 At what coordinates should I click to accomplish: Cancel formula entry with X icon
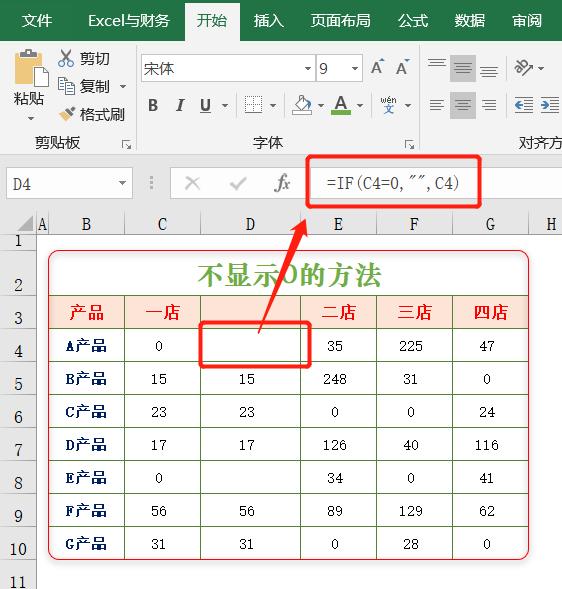[x=192, y=183]
